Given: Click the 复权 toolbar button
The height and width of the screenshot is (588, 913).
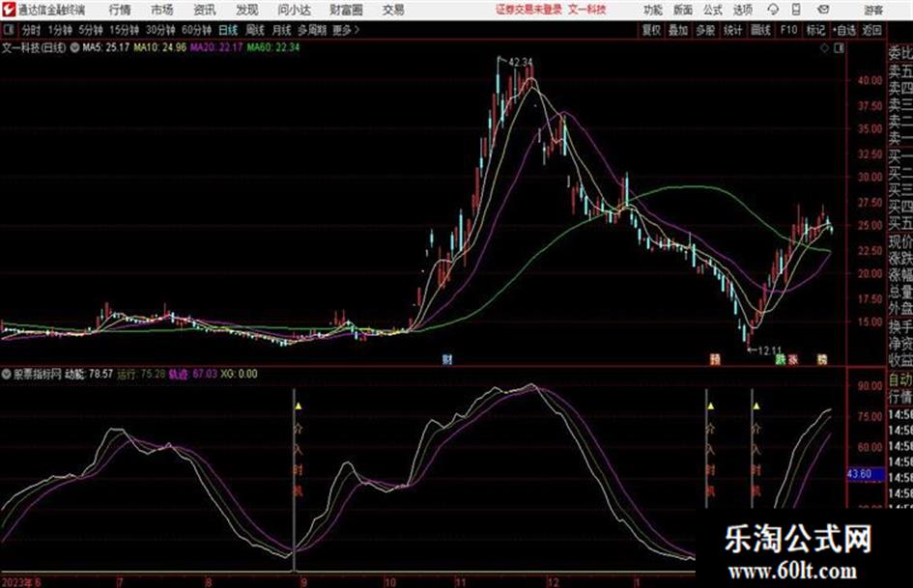Looking at the screenshot, I should pyautogui.click(x=651, y=30).
